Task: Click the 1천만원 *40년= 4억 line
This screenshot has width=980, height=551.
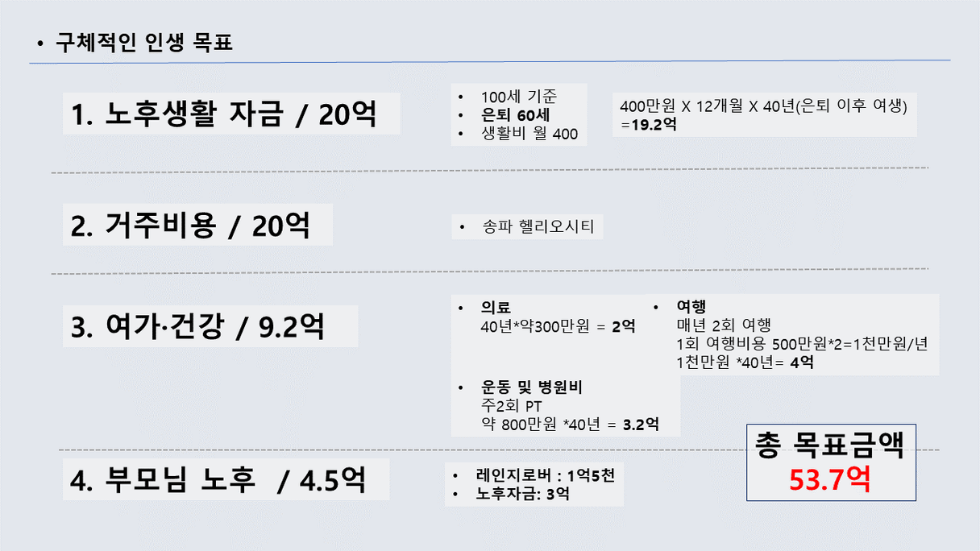Action: click(745, 362)
